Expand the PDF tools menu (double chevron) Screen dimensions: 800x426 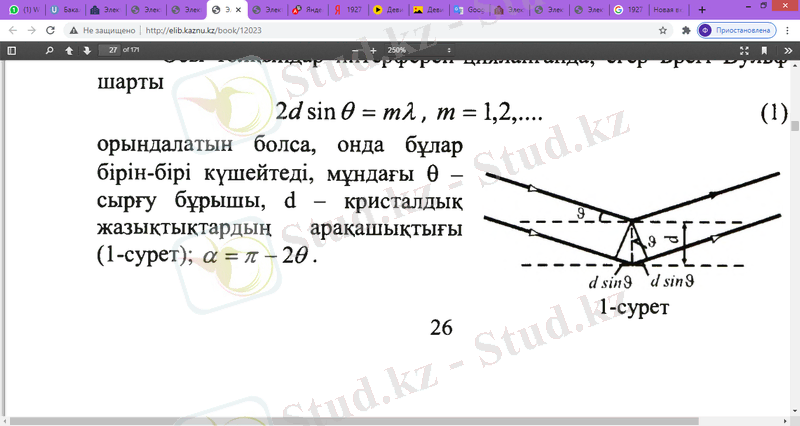[x=787, y=49]
